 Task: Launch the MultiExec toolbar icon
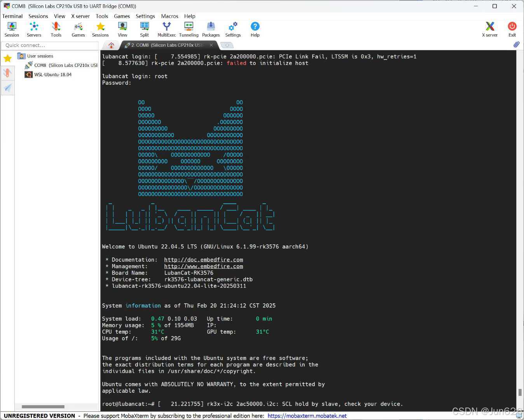point(166,30)
